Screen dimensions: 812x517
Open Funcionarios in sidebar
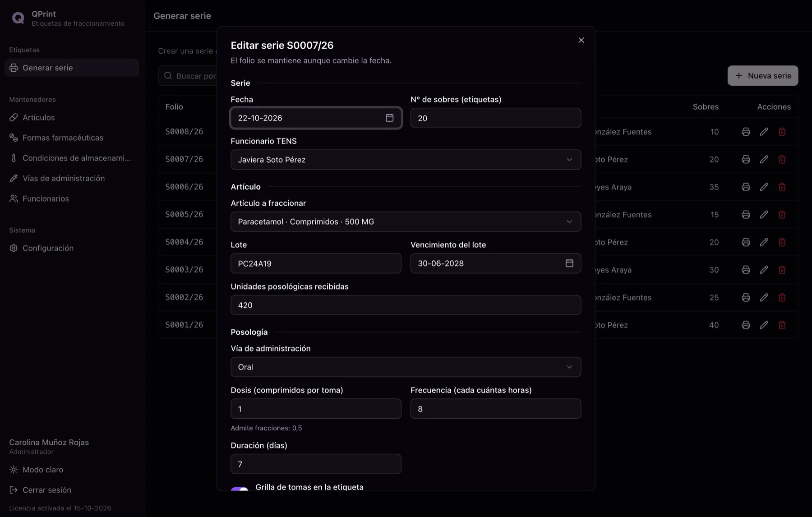tap(72, 198)
